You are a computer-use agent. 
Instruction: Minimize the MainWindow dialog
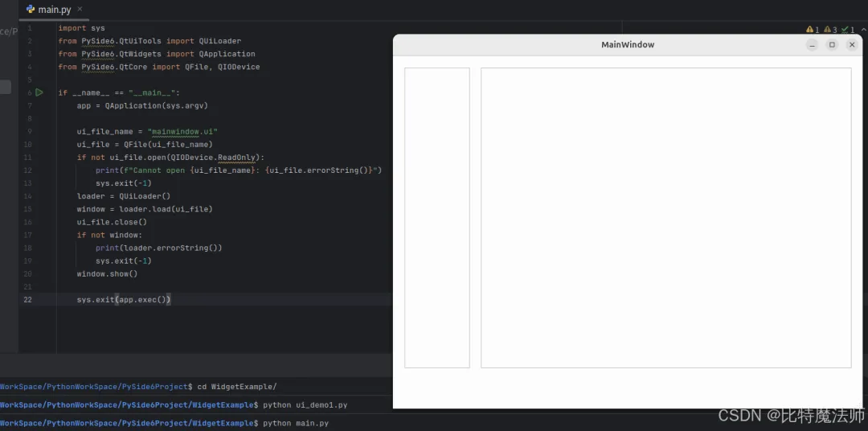coord(812,45)
